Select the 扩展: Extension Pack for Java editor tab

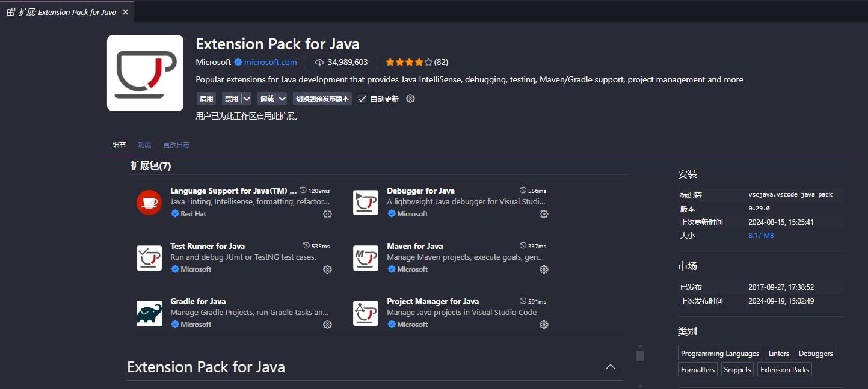(67, 12)
